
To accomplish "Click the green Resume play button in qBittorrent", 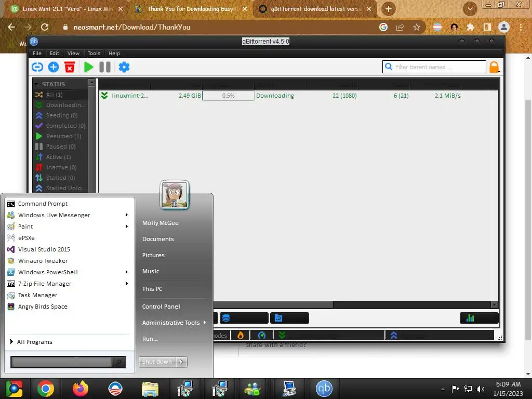I will point(88,67).
